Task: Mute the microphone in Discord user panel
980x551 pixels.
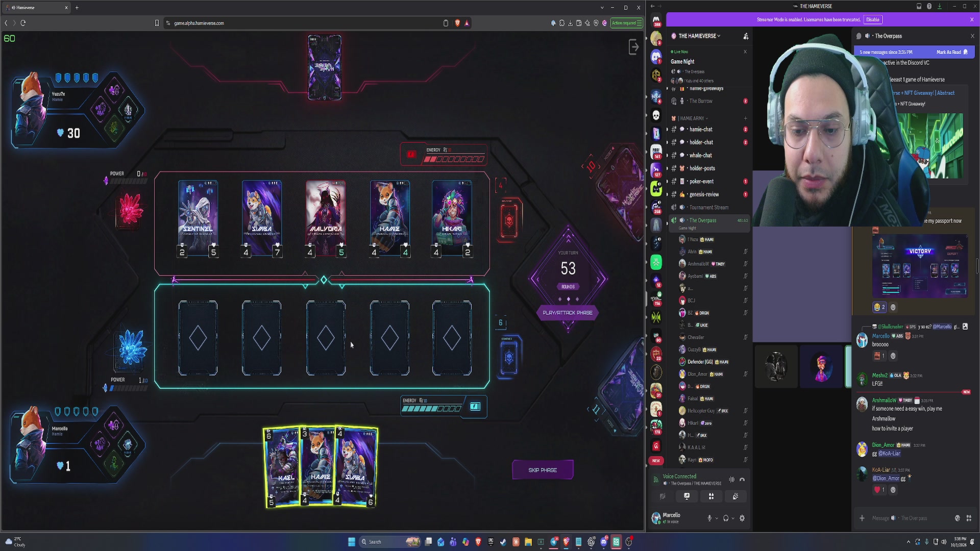Action: [x=709, y=518]
